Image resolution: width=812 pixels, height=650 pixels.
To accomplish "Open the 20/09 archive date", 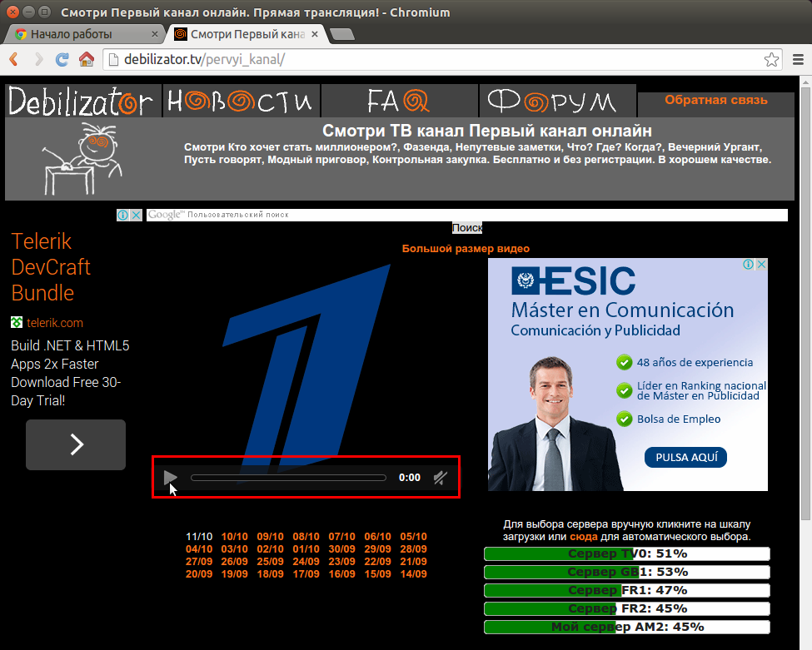I will pos(199,574).
